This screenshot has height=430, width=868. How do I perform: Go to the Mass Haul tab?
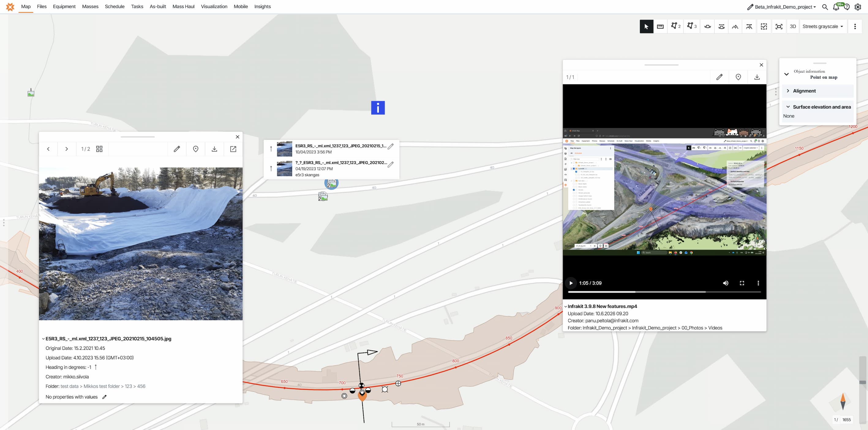[183, 7]
